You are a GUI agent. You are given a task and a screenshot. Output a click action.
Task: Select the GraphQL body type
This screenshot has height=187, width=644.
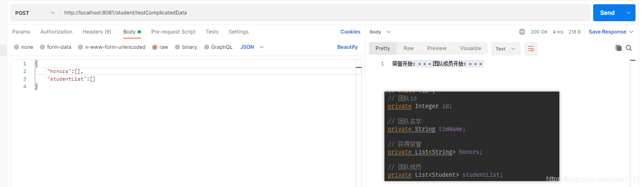(218, 47)
